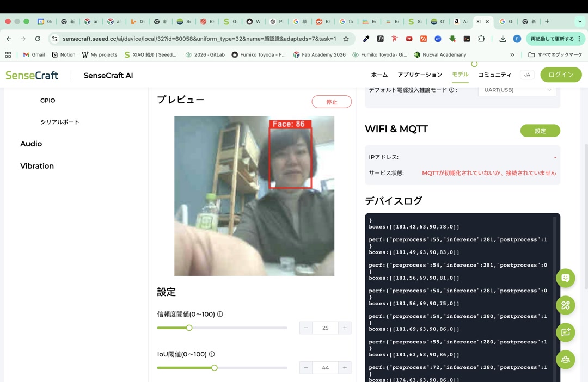
Task: Open the new message sparkle icon
Action: pos(565,332)
